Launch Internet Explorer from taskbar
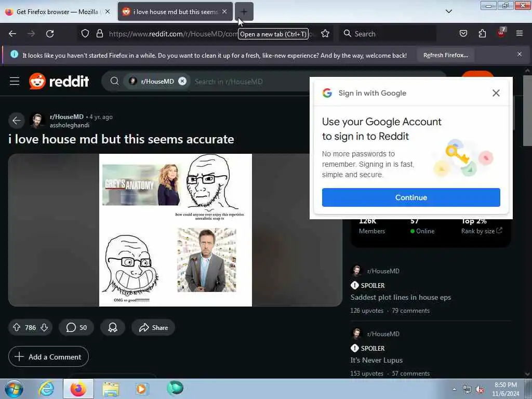Screen dimensions: 532x399 click(46, 389)
